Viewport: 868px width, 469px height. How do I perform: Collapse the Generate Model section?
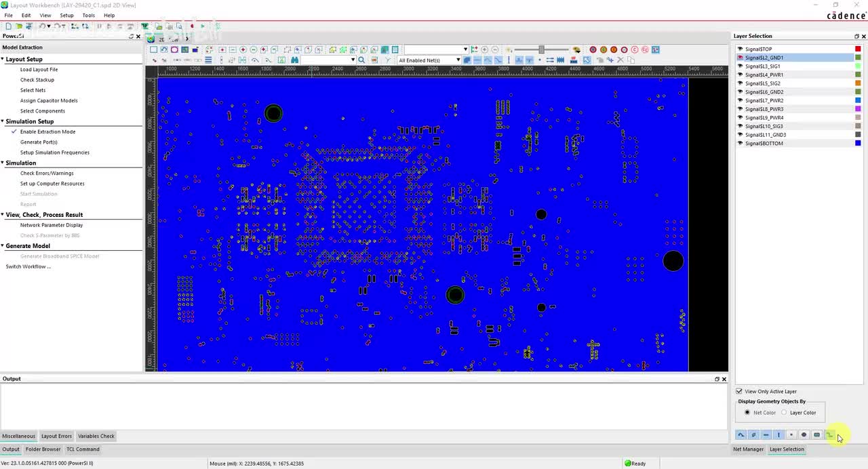(3, 246)
